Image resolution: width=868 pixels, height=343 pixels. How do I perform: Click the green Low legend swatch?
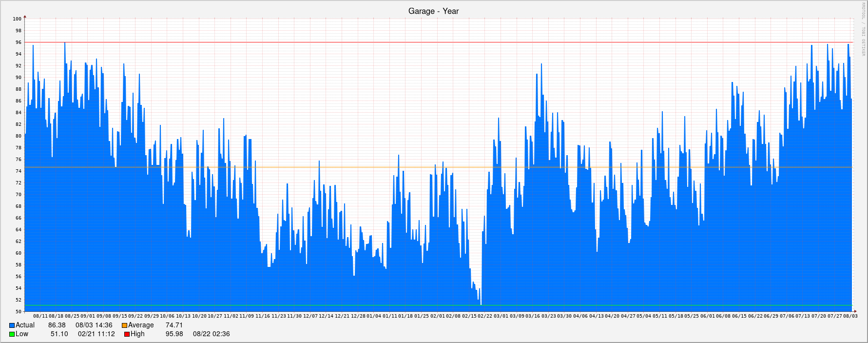coord(12,334)
